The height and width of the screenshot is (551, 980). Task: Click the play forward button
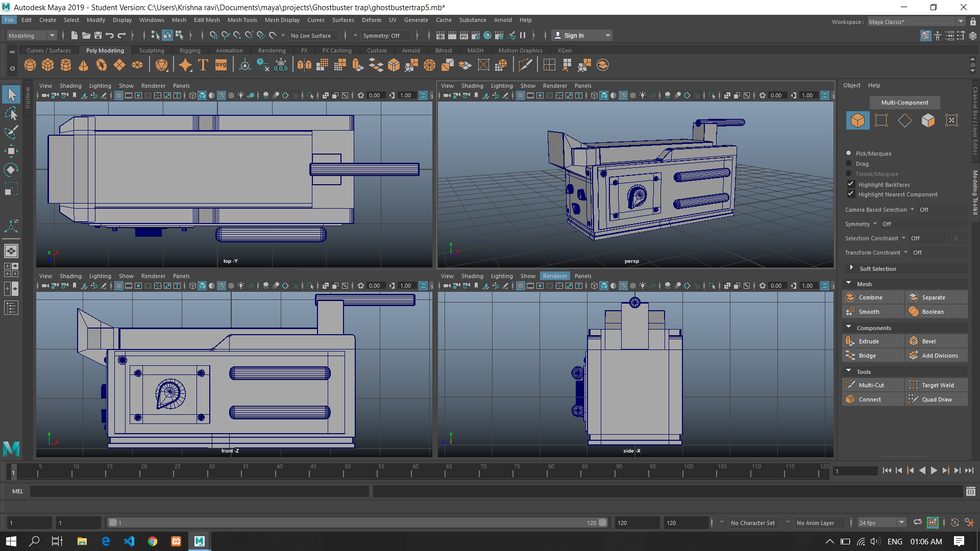[x=934, y=471]
